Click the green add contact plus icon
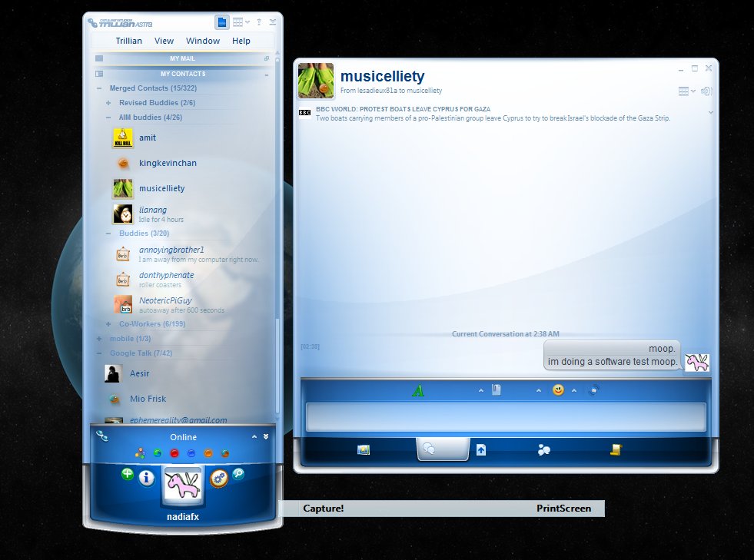754x560 pixels. tap(128, 474)
